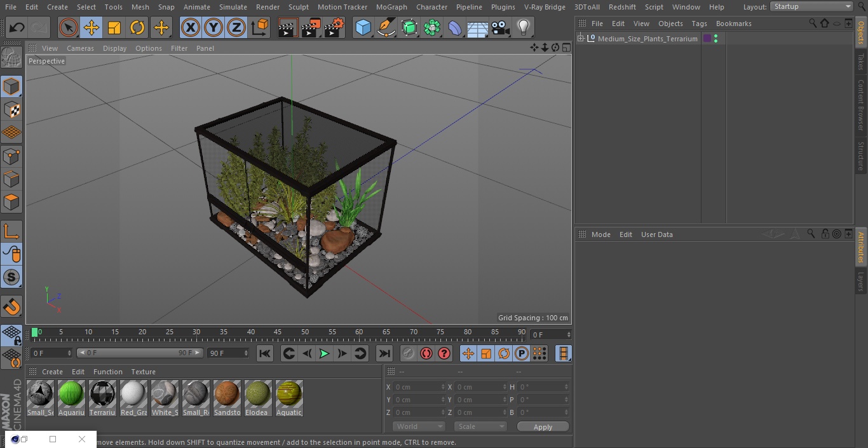Add a Subdivision Surface generator
868x448 pixels.
coord(409,27)
